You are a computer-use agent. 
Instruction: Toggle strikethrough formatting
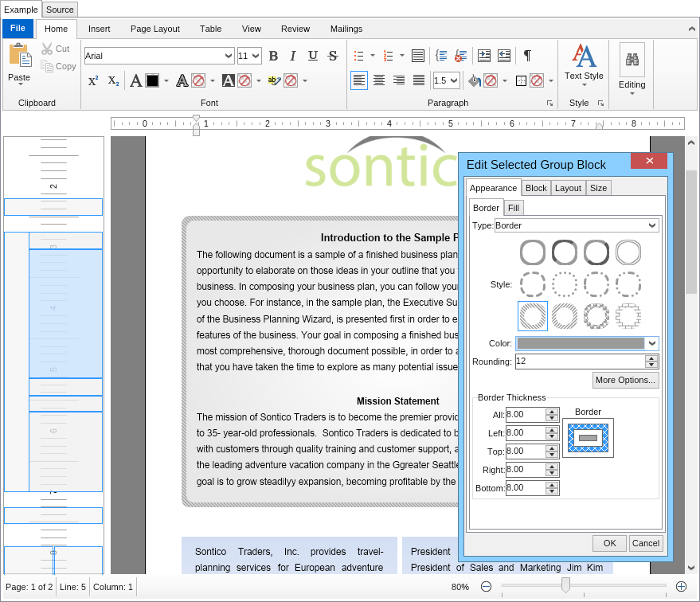click(x=333, y=56)
